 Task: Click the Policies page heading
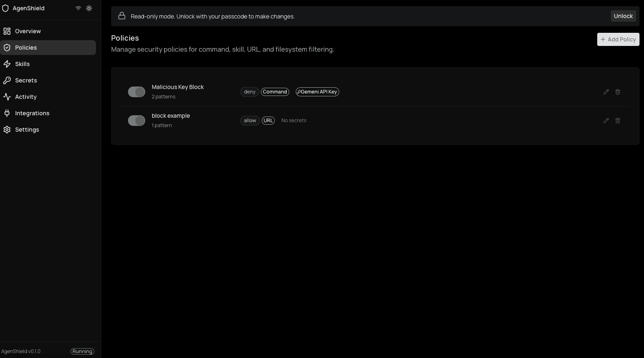(x=125, y=38)
